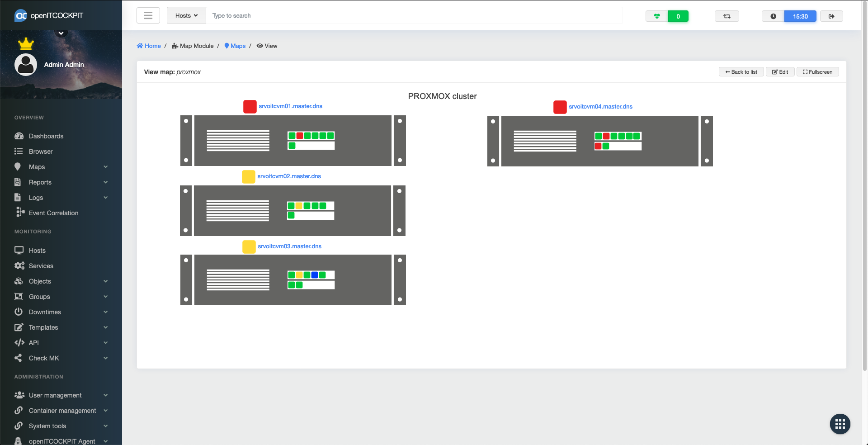Open srvoitcvm01.master.dns host link
The image size is (868, 445).
(x=291, y=106)
